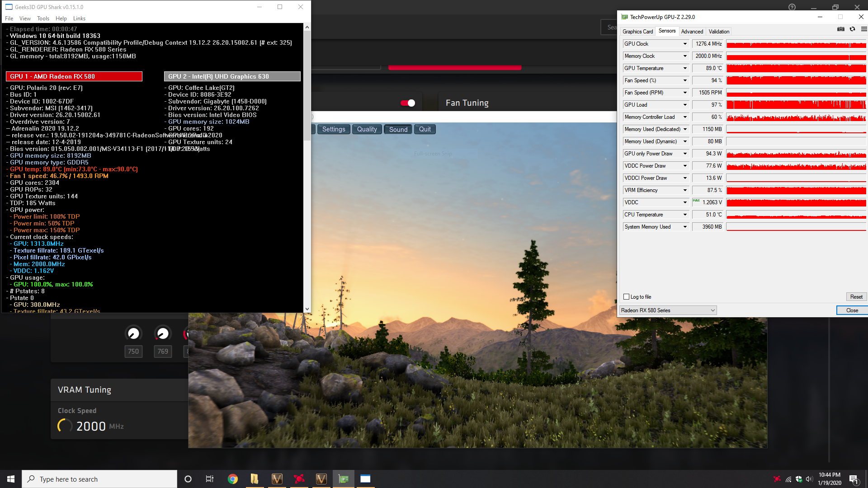Open the Task View button
Screen dimensions: 868x488
pos(209,479)
